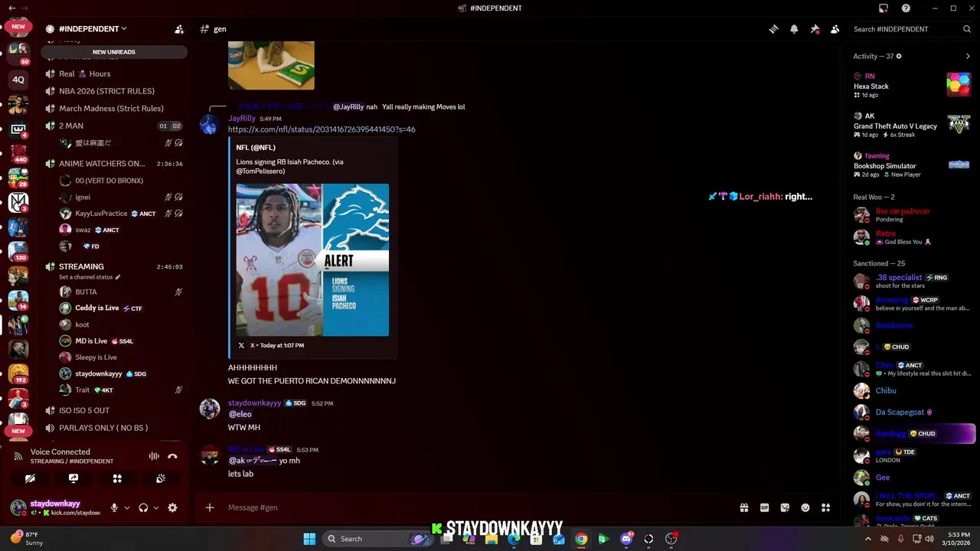Open the noise suppression waveform icon
This screenshot has width=980, height=551.
coord(154,456)
